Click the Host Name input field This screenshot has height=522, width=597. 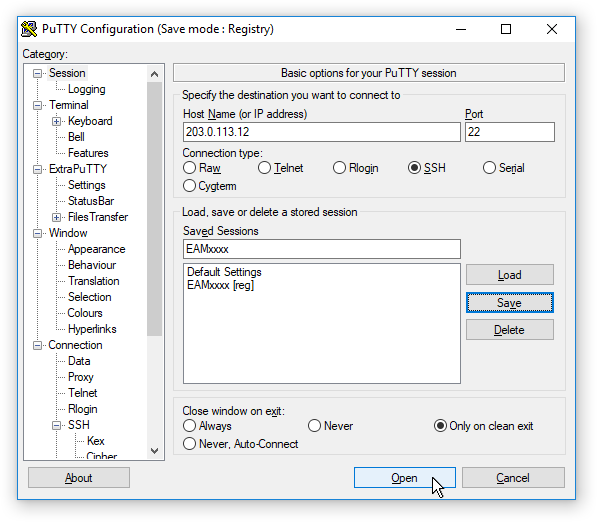tap(322, 132)
